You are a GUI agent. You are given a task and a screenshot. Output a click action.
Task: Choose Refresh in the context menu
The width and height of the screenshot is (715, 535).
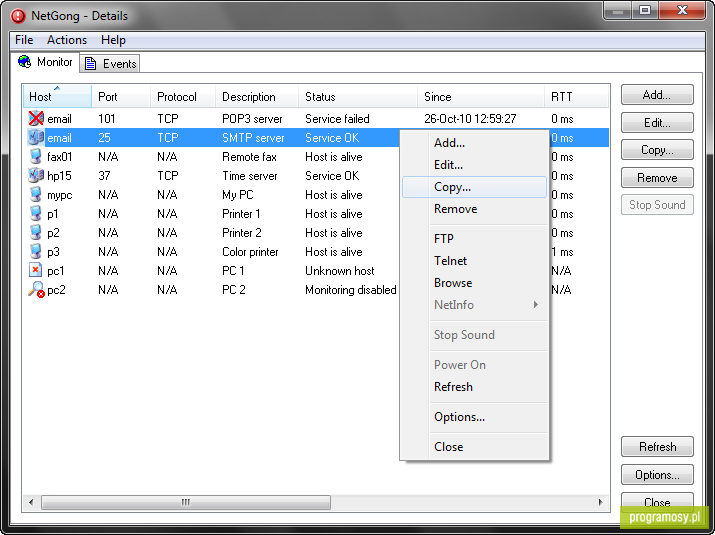474,387
